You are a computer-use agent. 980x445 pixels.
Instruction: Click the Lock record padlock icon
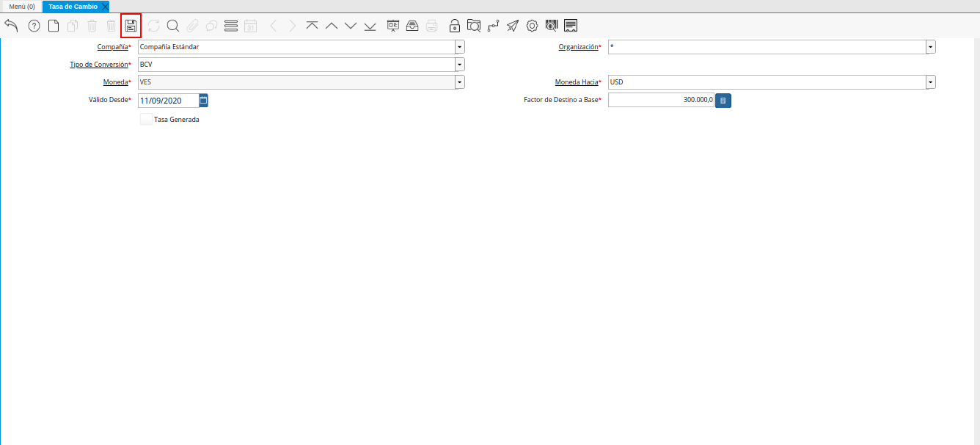(455, 26)
